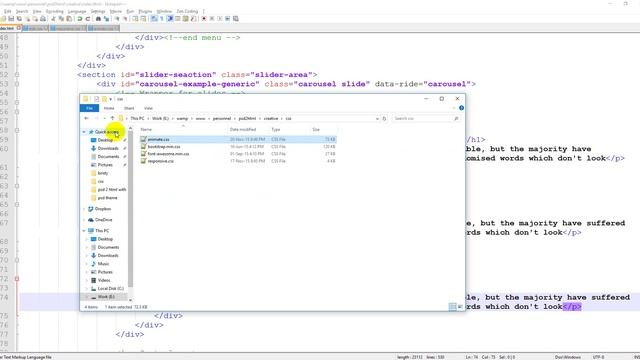Select Downloads under Quick access

108,148
